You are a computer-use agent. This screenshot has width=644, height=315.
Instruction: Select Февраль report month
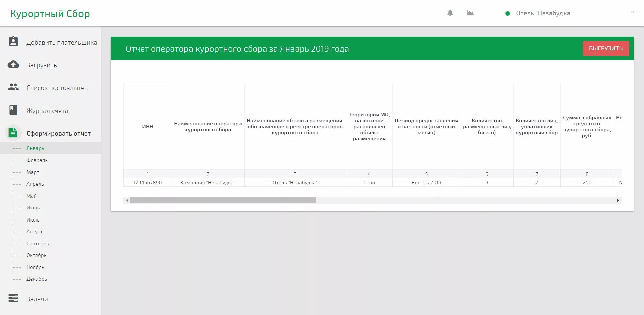(x=37, y=160)
